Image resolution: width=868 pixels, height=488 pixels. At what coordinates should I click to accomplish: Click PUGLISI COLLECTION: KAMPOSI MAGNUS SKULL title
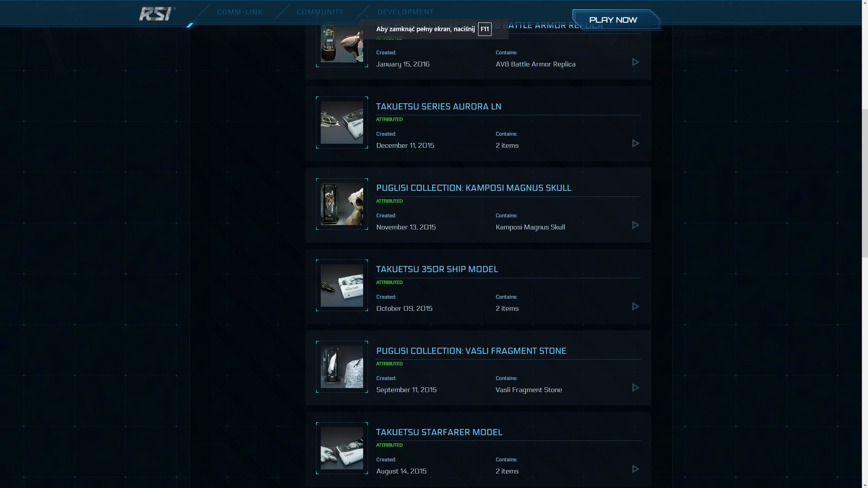[474, 188]
